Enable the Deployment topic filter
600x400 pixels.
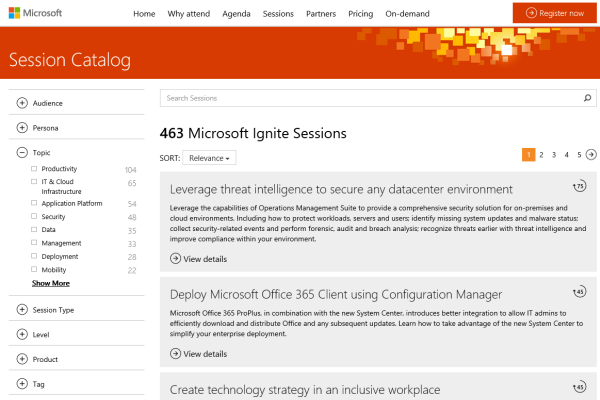(34, 256)
